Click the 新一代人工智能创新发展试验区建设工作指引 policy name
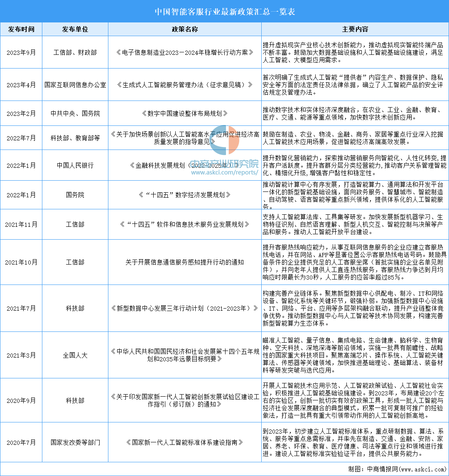The width and height of the screenshot is (449, 476). pos(184,401)
